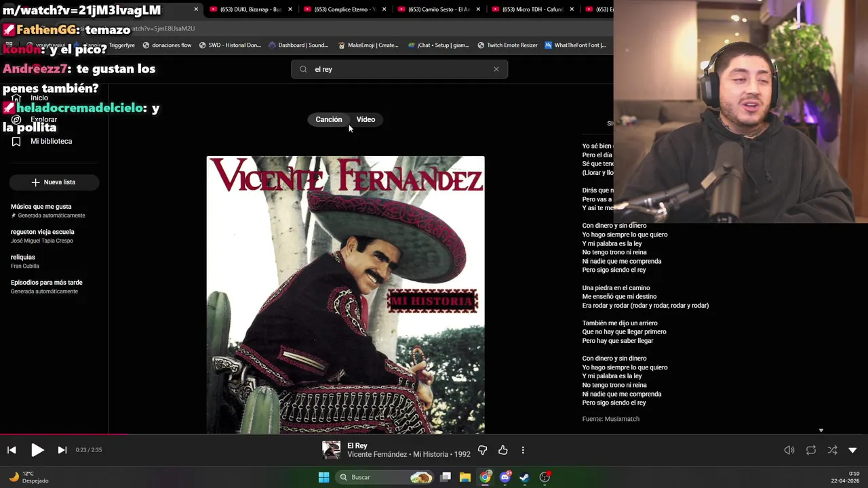Switch to Canción mode
868x488 pixels.
tap(329, 119)
